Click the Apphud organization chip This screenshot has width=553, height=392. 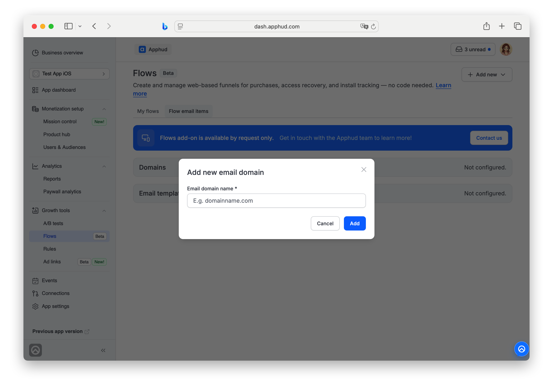tap(153, 50)
